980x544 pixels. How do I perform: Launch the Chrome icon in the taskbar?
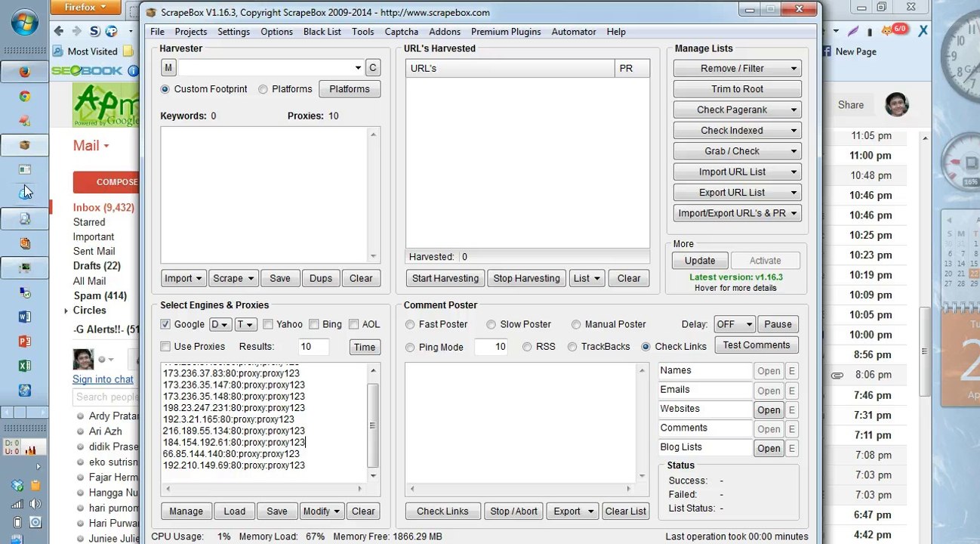[25, 97]
